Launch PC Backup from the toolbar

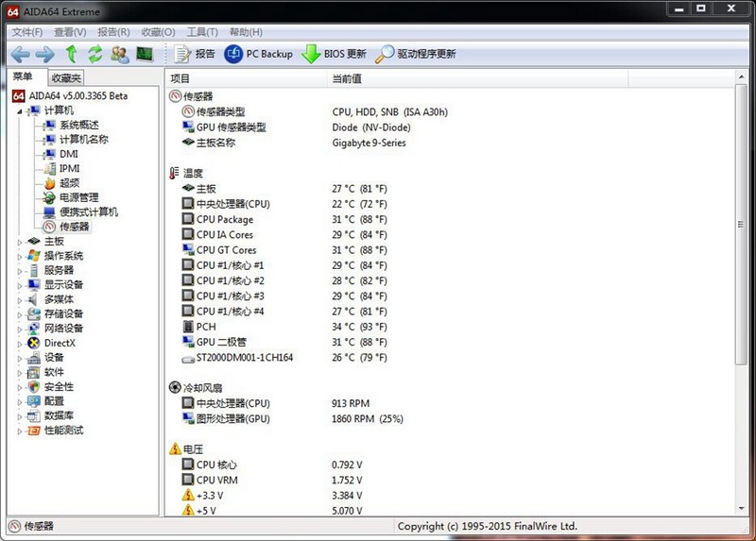point(258,54)
